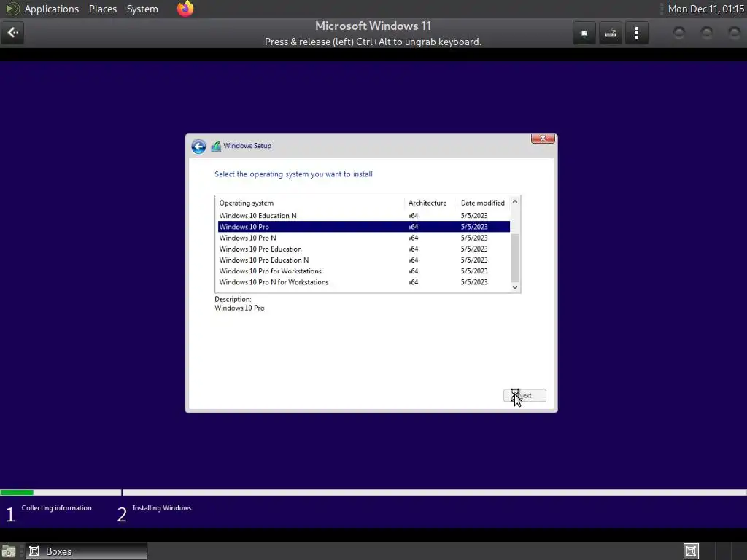The width and height of the screenshot is (747, 560).
Task: Open the workspace switcher at bottom right
Action: pyautogui.click(x=691, y=551)
